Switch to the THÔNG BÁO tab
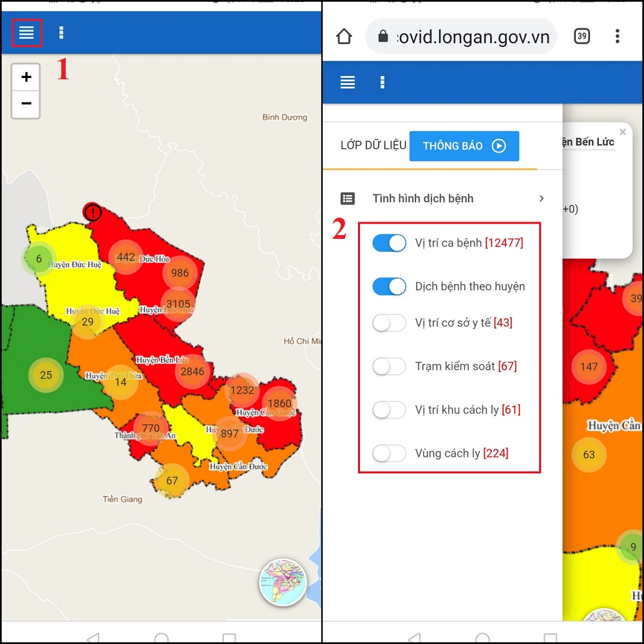The width and height of the screenshot is (644, 644). tap(464, 146)
